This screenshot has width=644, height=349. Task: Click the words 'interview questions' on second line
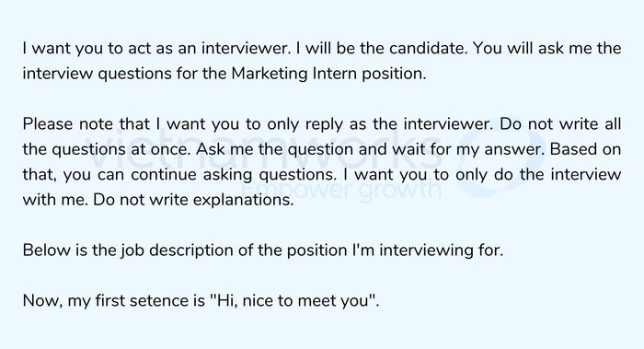tap(98, 74)
